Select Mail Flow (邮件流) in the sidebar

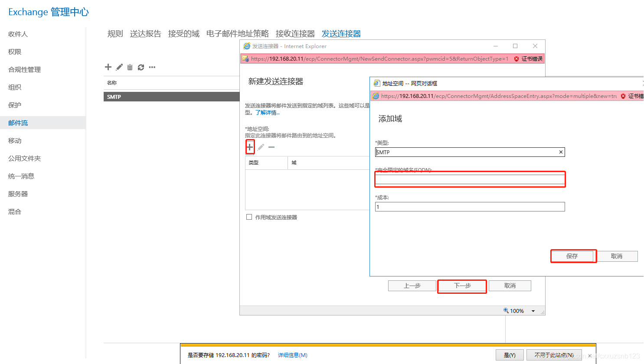[43, 123]
